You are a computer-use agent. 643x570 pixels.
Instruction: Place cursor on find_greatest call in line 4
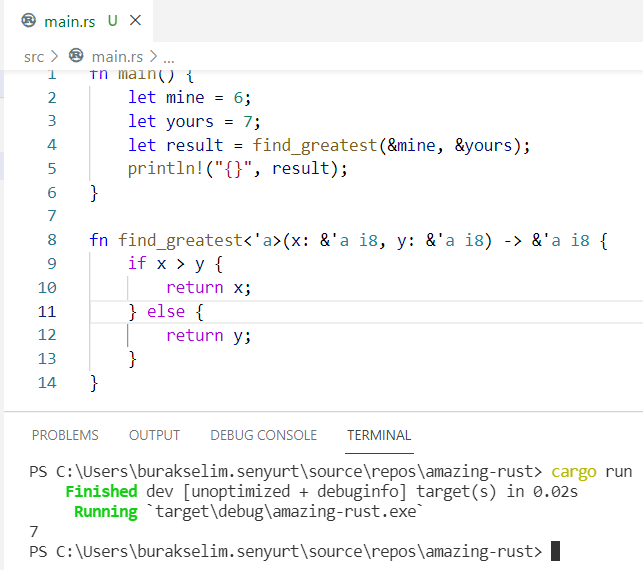[x=315, y=145]
